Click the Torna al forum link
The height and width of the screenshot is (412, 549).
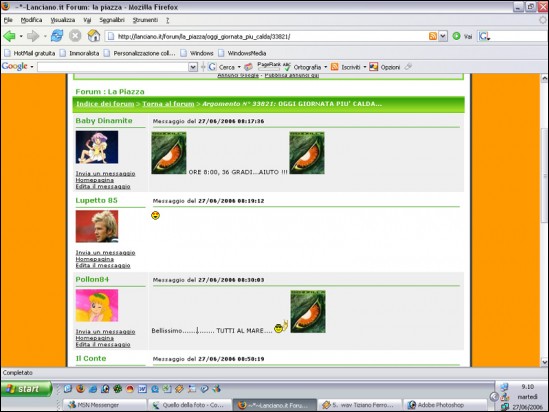click(168, 104)
